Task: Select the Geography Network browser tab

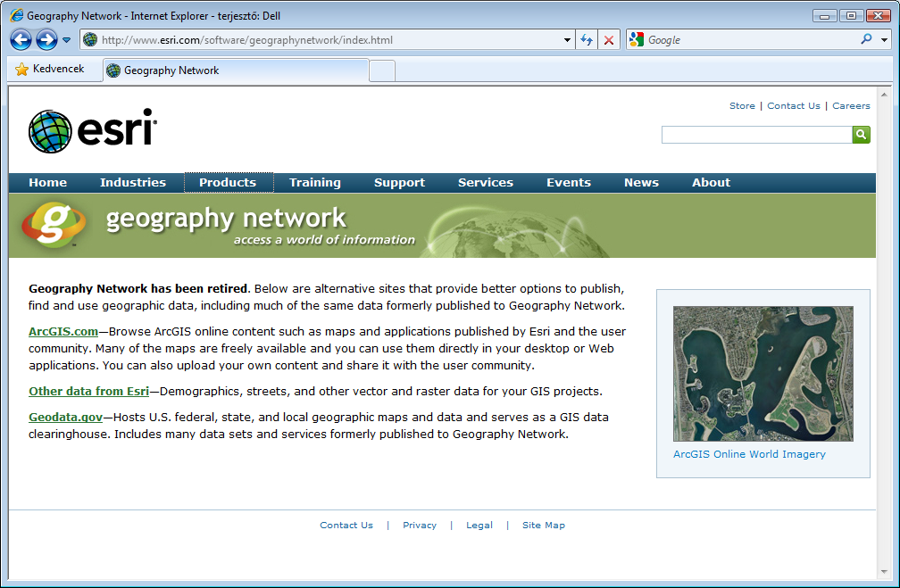Action: [236, 70]
